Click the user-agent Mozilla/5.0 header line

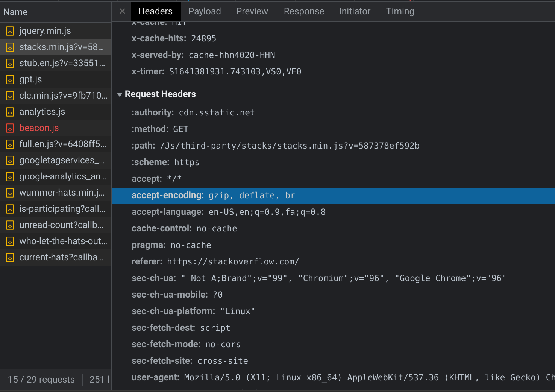[343, 377]
